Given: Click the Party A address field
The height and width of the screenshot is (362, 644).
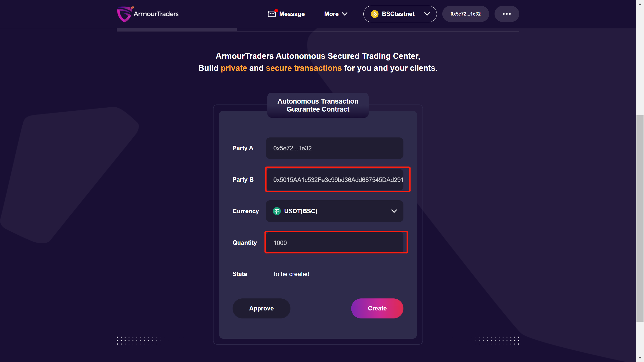Looking at the screenshot, I should point(334,148).
